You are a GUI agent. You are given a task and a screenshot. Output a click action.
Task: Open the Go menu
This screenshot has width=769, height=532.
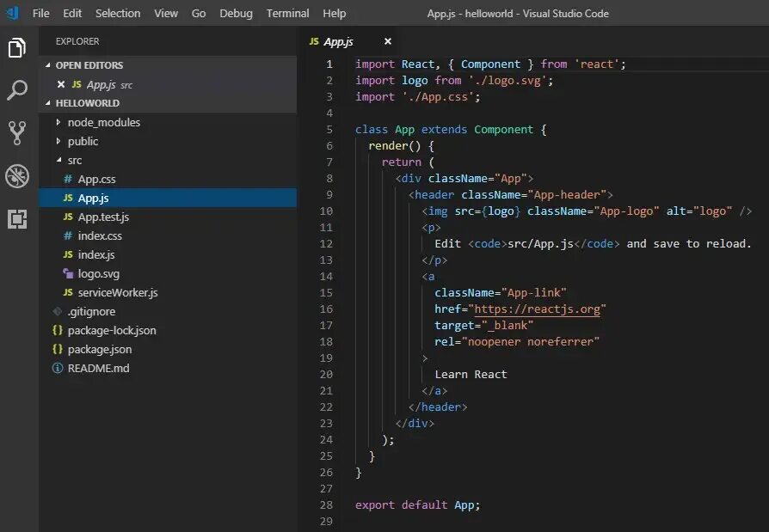click(199, 13)
